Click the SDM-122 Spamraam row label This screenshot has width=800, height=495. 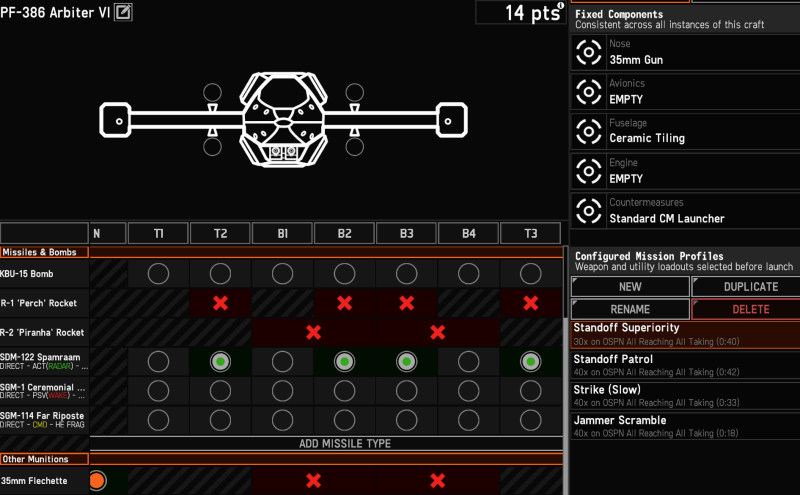(44, 361)
